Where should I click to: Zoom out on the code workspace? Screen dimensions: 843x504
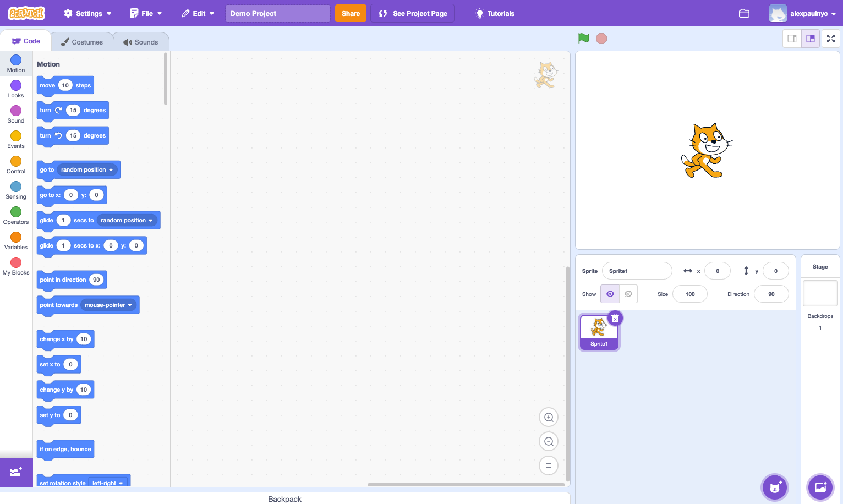[x=548, y=441]
